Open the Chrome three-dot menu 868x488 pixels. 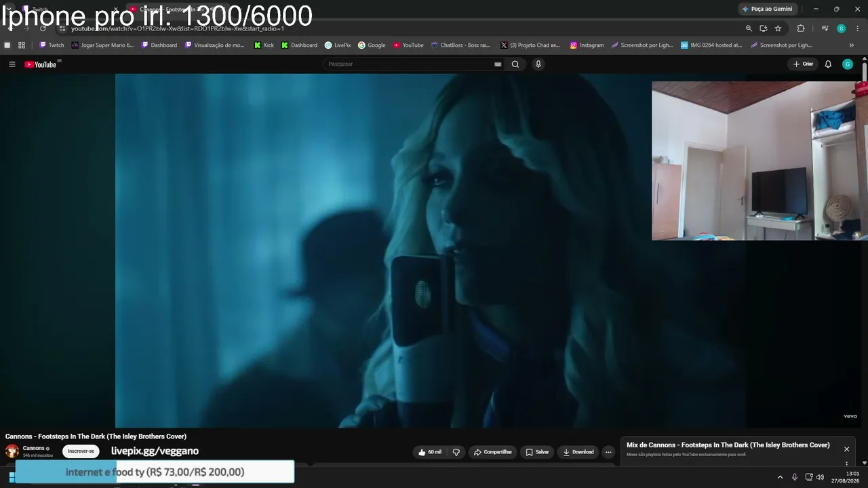[858, 28]
